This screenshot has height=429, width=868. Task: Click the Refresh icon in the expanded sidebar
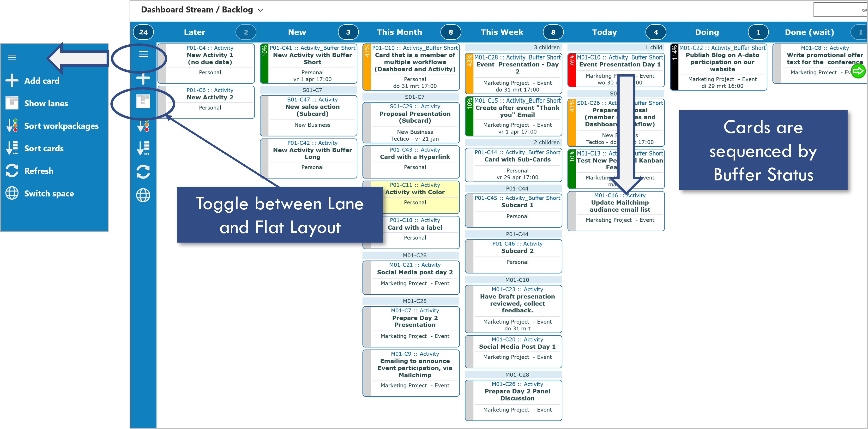click(12, 171)
